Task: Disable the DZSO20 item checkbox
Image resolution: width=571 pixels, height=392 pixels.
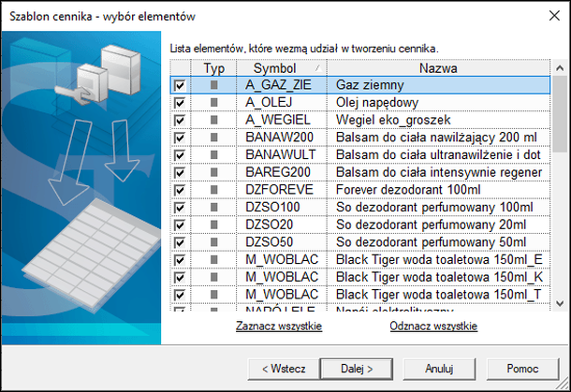Action: [x=180, y=225]
